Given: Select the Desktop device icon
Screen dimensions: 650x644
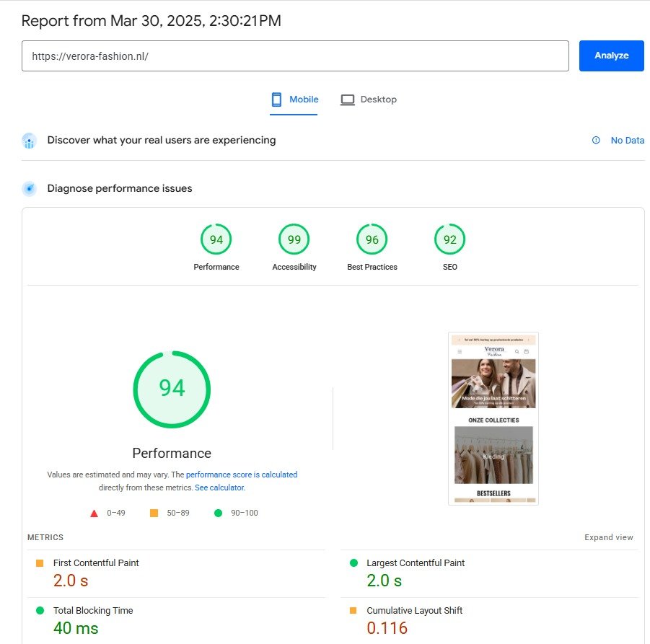Looking at the screenshot, I should (x=348, y=99).
